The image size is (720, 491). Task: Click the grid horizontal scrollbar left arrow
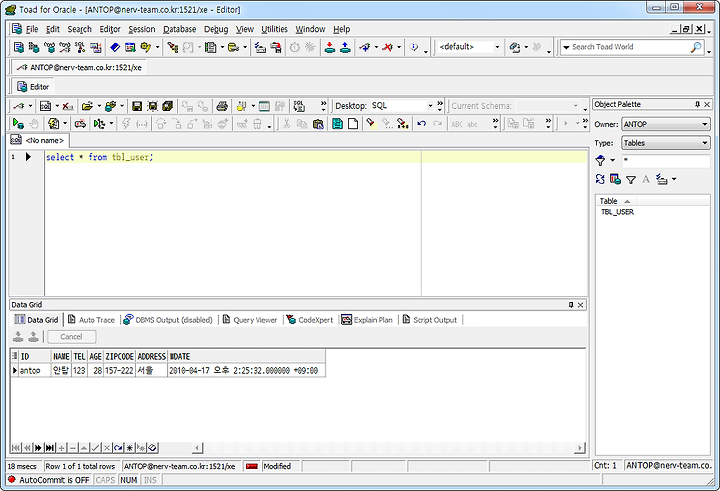point(198,447)
